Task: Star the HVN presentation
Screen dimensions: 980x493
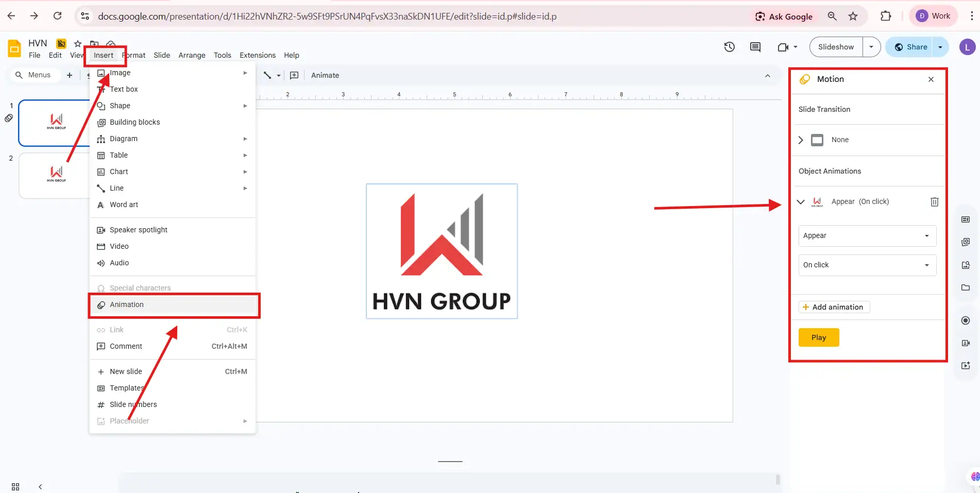Action: [x=77, y=43]
